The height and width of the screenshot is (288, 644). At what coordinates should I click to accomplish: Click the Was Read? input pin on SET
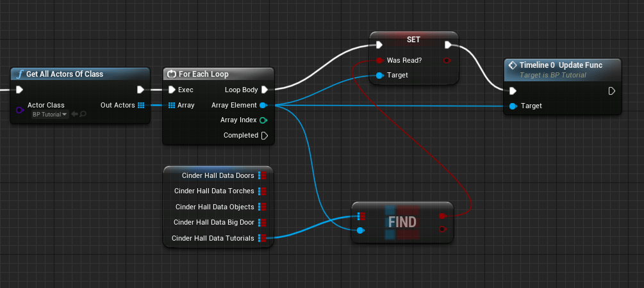pyautogui.click(x=379, y=61)
